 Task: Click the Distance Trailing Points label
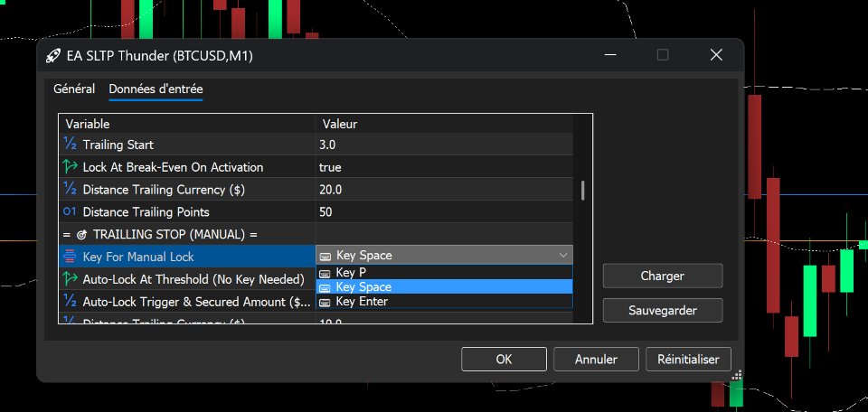pos(146,211)
